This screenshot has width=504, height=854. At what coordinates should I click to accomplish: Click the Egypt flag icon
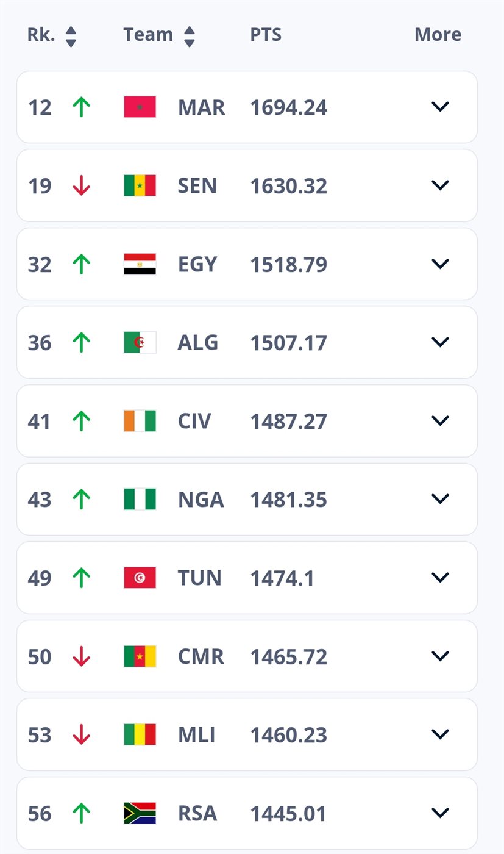(x=140, y=264)
